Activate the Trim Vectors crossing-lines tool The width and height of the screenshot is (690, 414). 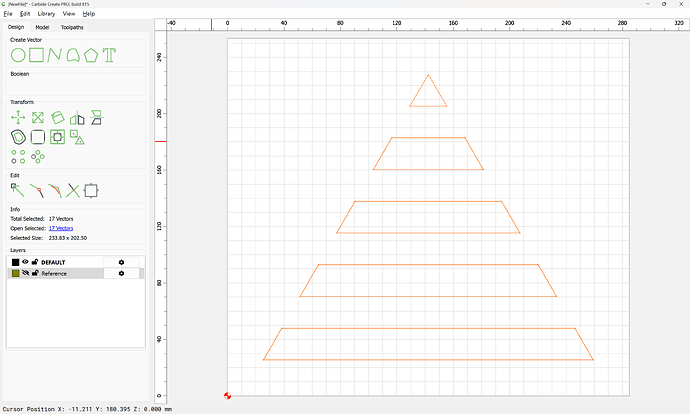pyautogui.click(x=73, y=191)
